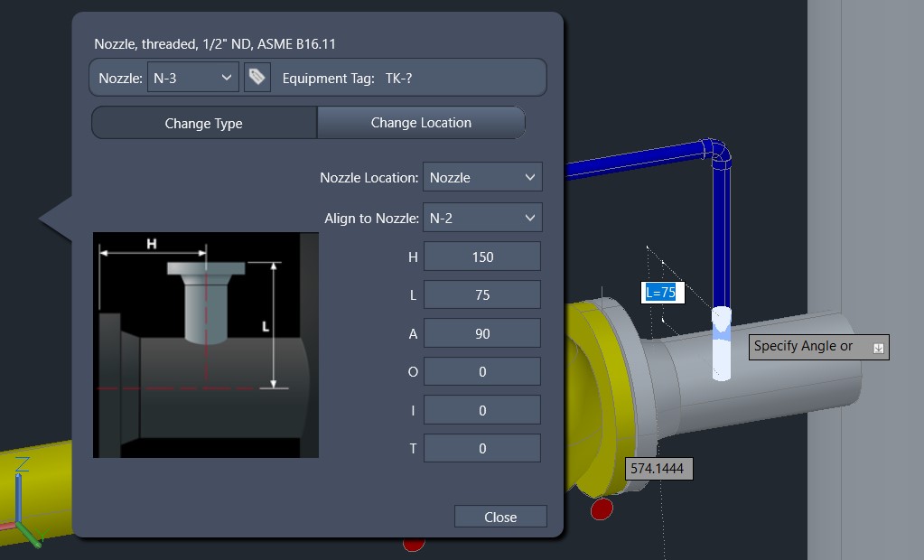Click the L=75 dynamic input box
The image size is (924, 560).
pos(662,293)
